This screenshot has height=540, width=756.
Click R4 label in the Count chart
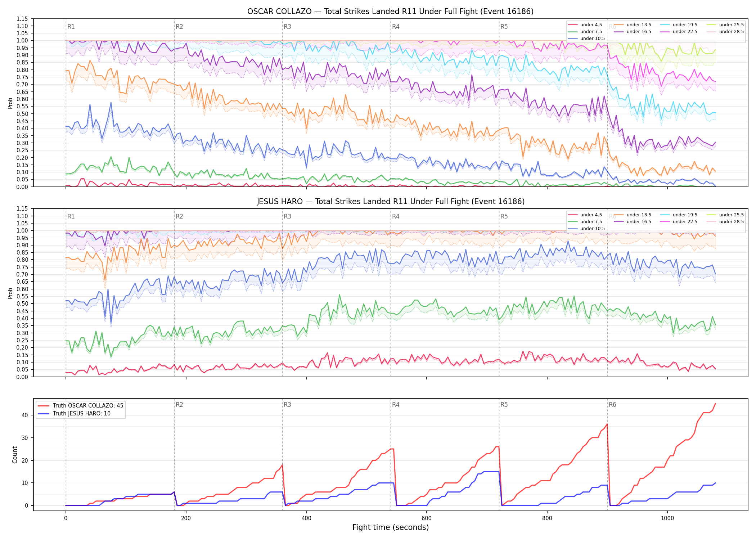click(396, 405)
